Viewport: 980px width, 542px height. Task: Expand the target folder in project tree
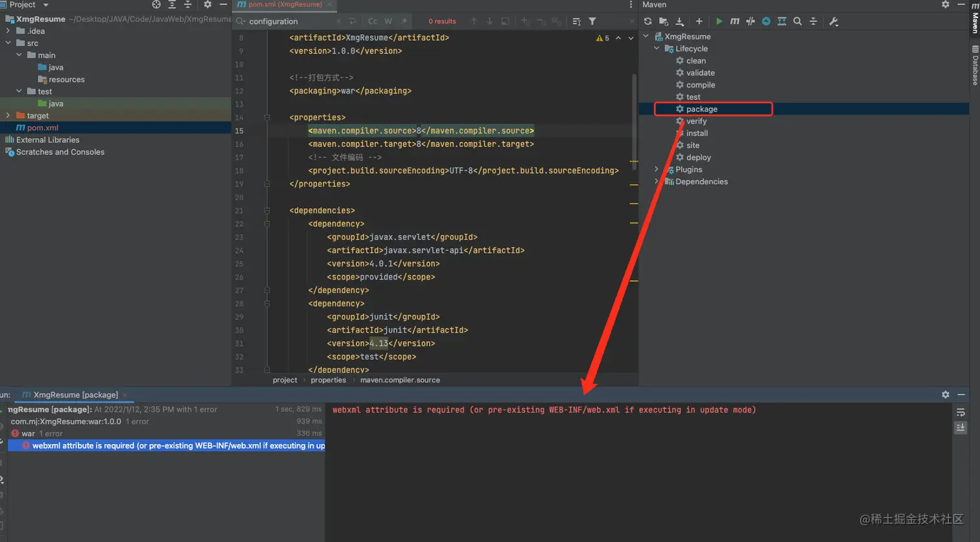click(8, 115)
